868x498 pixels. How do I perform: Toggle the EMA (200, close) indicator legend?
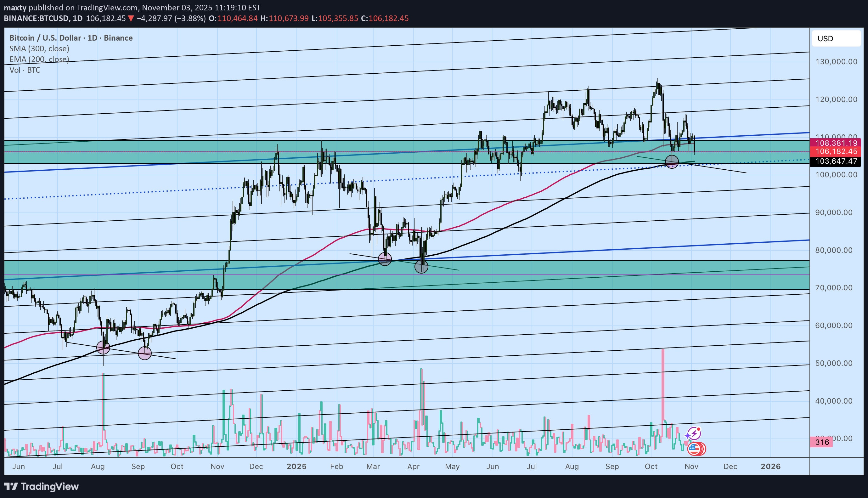[39, 59]
